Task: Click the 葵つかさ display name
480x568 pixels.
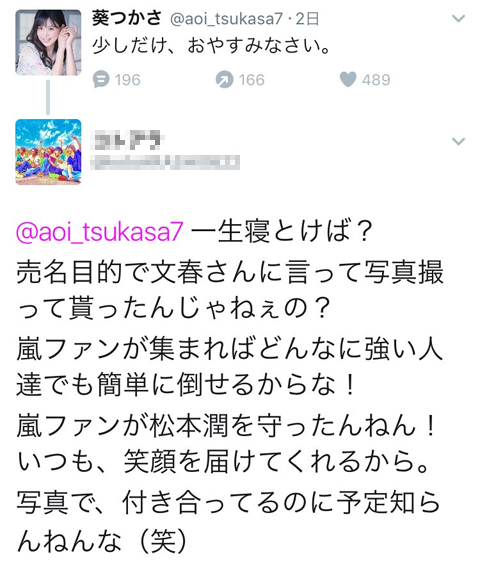Action: 126,19
